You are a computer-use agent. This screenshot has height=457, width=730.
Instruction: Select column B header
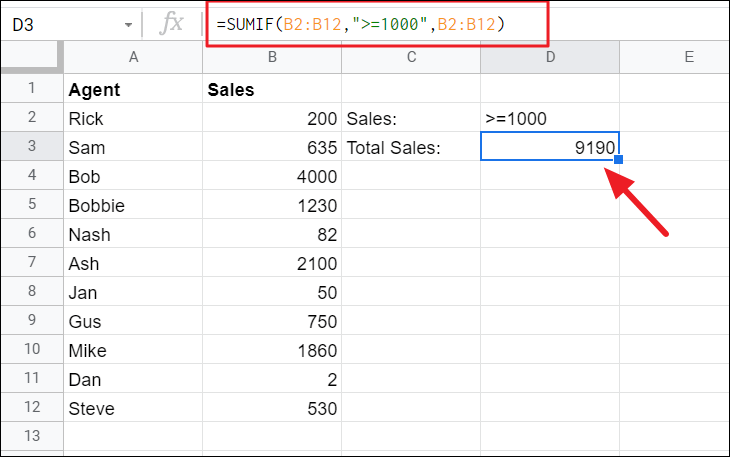click(271, 58)
